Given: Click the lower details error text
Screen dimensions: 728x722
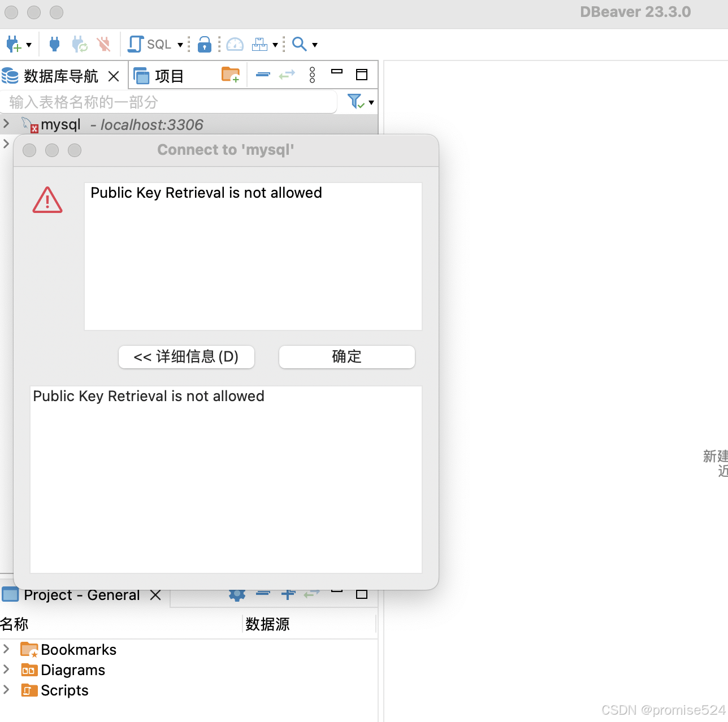Looking at the screenshot, I should [x=149, y=396].
